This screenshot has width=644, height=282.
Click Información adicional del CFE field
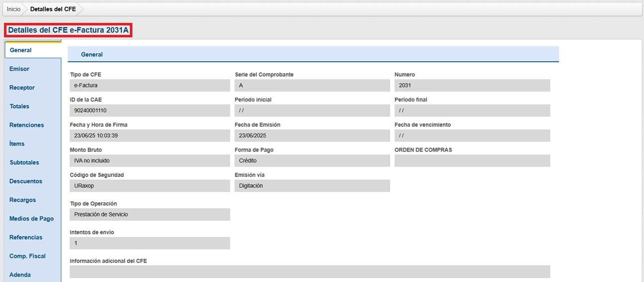[310, 272]
